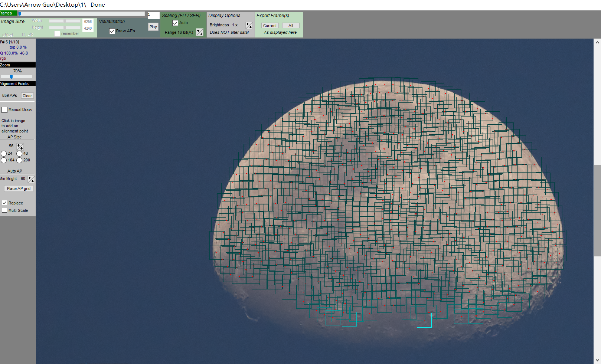Click the frame number input field
Screen dimensions: 601x364
(153, 15)
